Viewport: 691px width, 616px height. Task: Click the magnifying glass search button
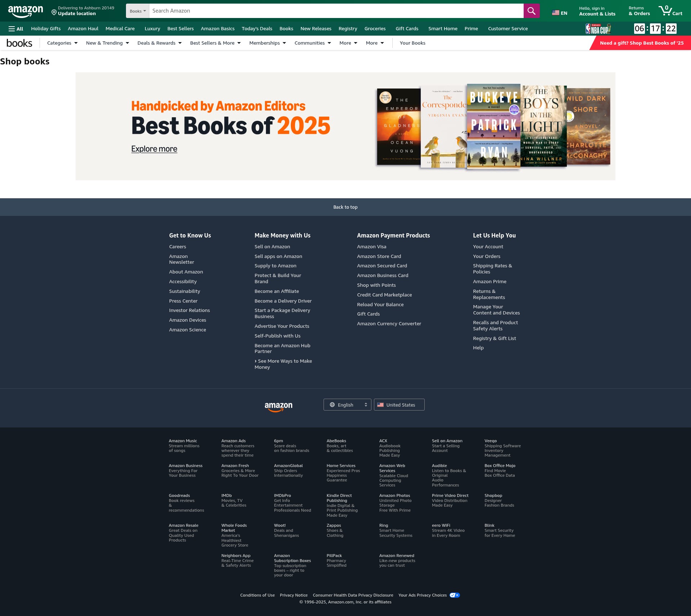tap(531, 11)
